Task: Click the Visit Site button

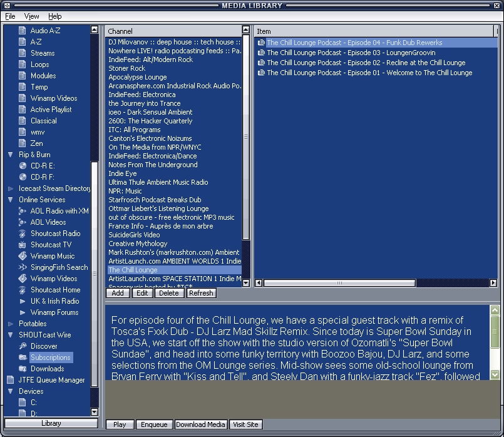Action: click(245, 424)
